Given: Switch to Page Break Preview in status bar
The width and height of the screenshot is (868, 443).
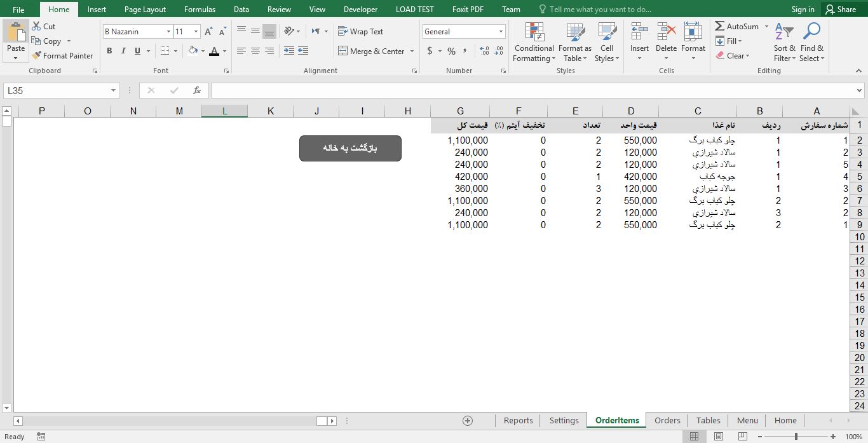Looking at the screenshot, I should coord(742,437).
